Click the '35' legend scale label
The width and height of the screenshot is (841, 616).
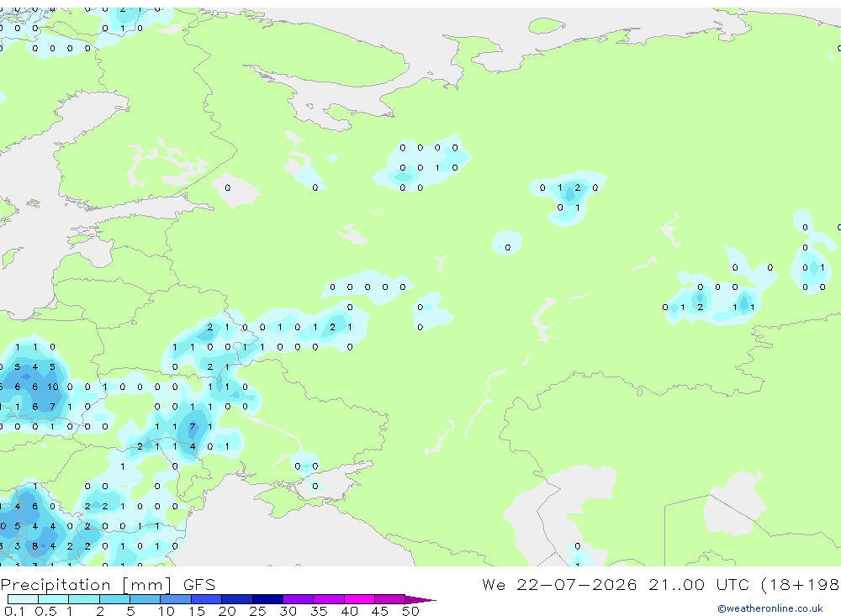click(x=319, y=611)
